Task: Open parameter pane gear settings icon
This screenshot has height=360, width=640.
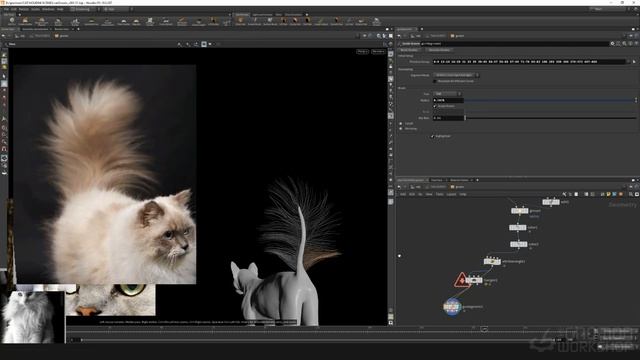Action: coord(612,44)
